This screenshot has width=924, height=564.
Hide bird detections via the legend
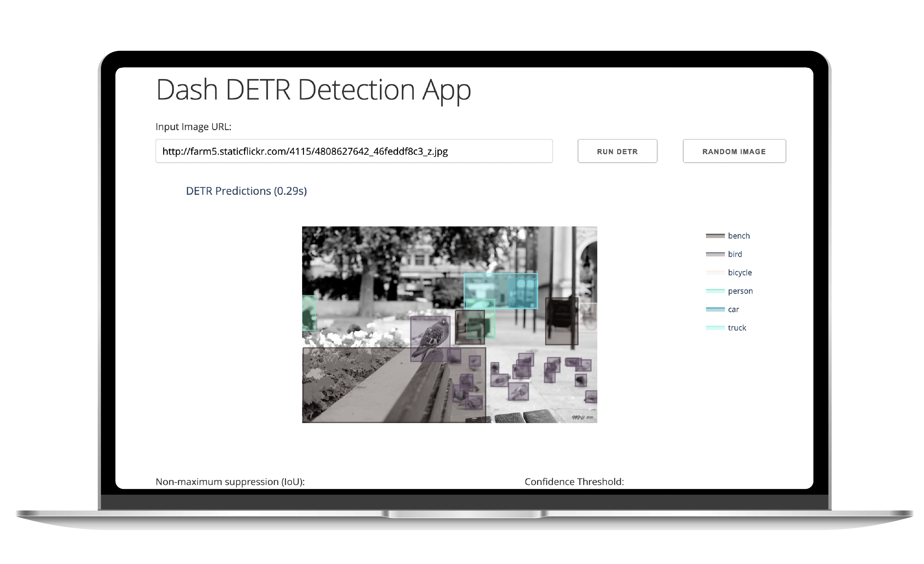coord(734,254)
